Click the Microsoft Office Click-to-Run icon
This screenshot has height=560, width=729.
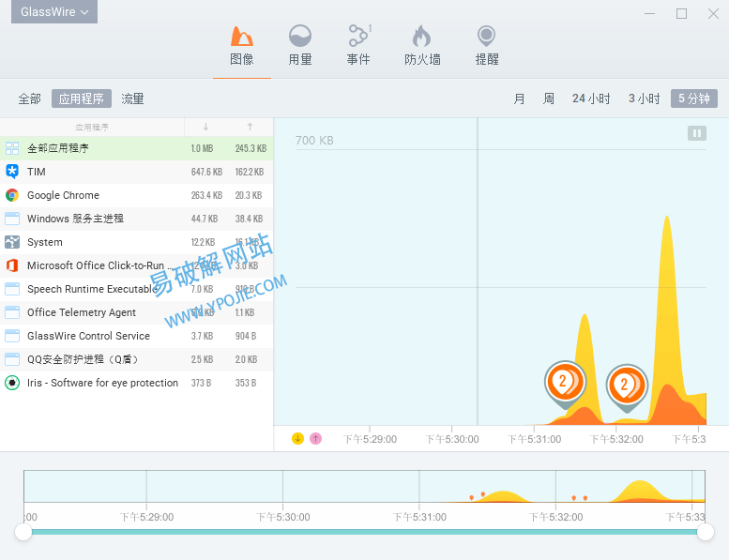tap(12, 265)
